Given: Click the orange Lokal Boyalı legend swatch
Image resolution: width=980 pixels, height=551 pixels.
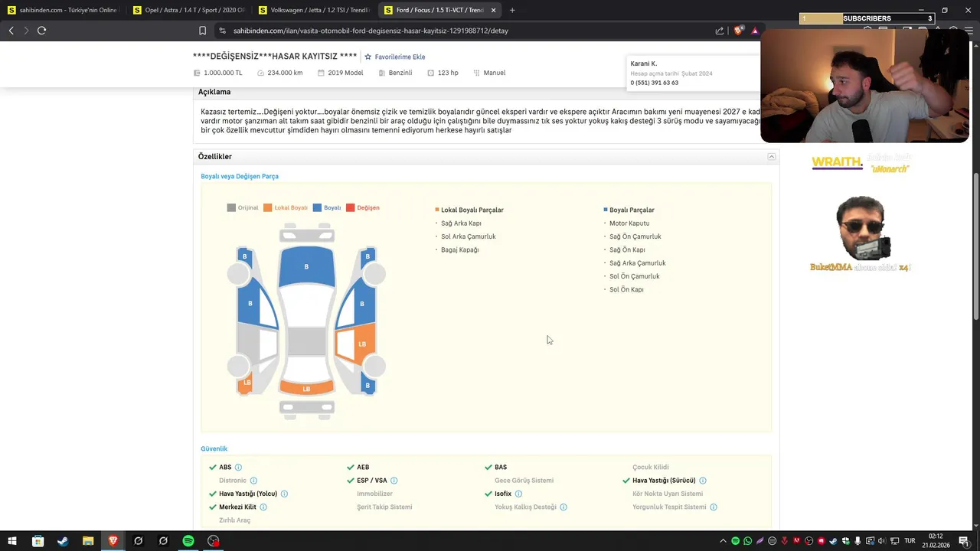Looking at the screenshot, I should 267,207.
